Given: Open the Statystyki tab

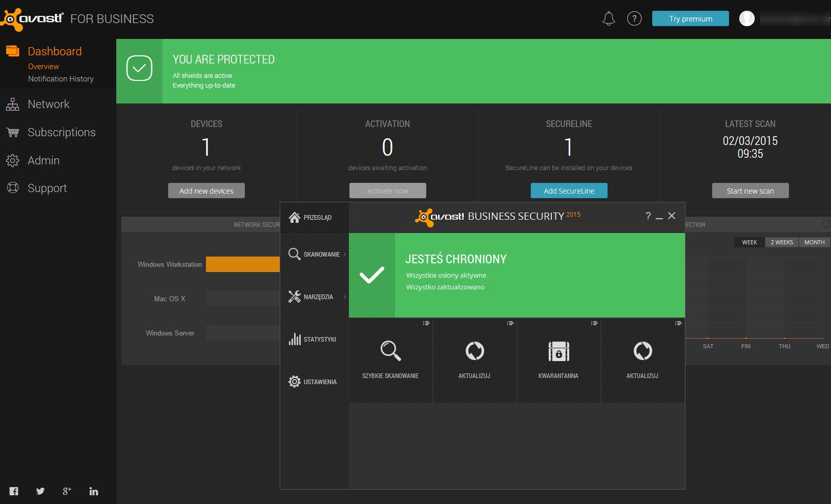Looking at the screenshot, I should point(314,339).
